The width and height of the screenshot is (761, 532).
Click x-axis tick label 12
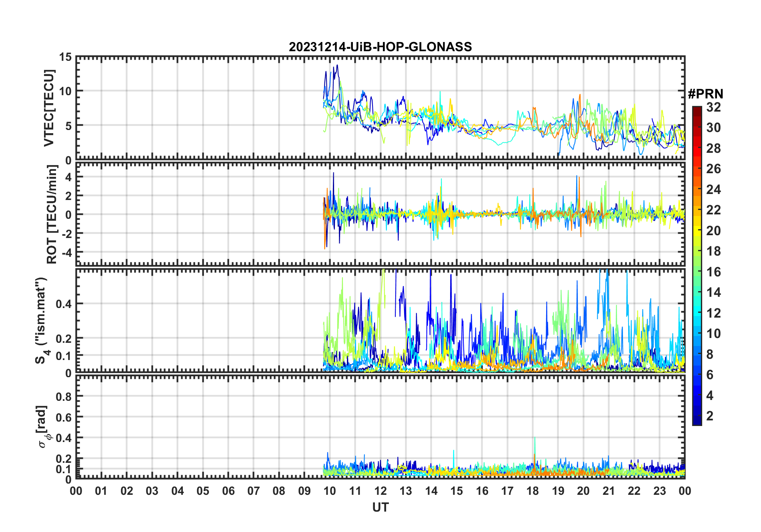click(380, 491)
